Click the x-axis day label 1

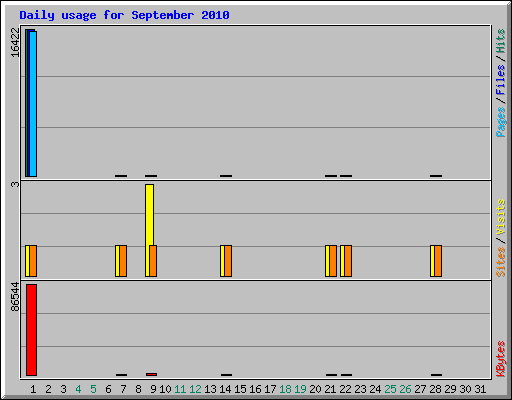click(33, 389)
